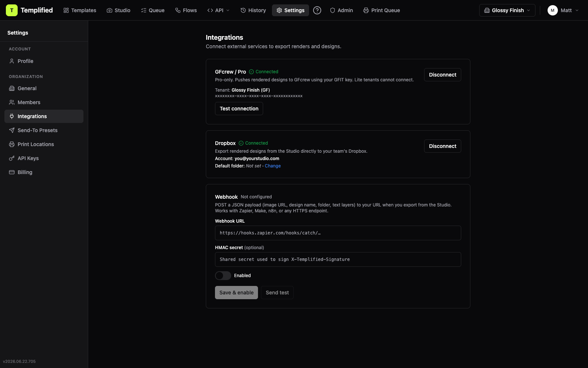This screenshot has width=588, height=368.
Task: Click the General building icon in sidebar
Action: tap(12, 88)
